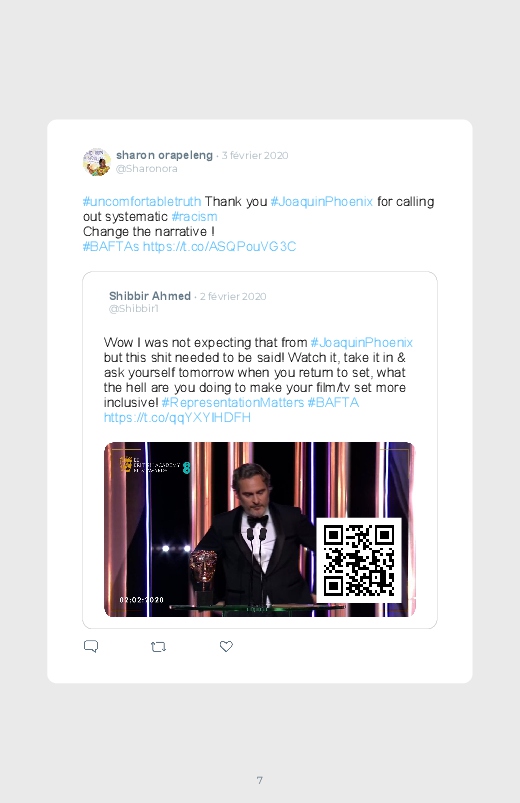The height and width of the screenshot is (803, 520).
Task: Open the #BAFTAs hashtag
Action: click(x=111, y=246)
